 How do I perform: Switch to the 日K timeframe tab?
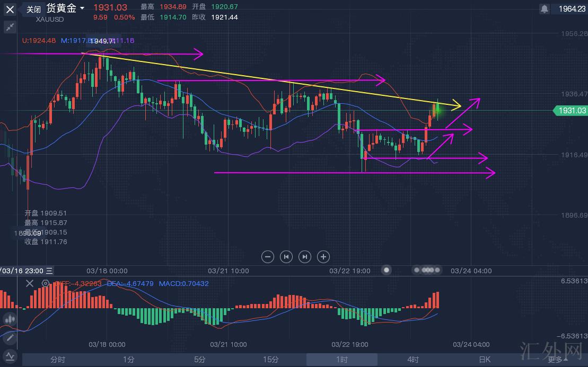tap(485, 360)
